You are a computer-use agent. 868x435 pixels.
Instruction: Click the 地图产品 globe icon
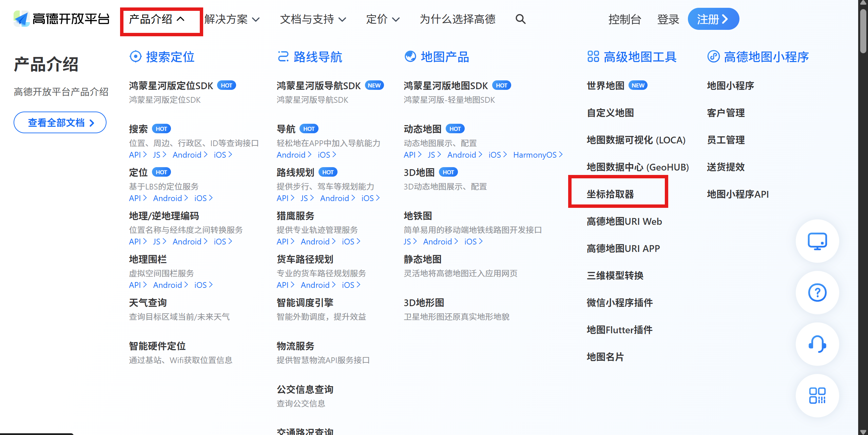pos(410,57)
